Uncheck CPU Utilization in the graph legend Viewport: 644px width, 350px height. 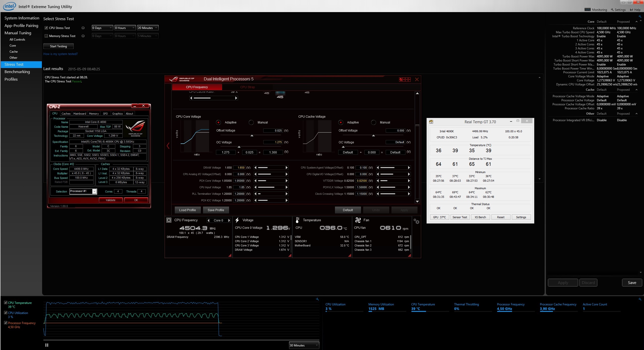point(6,313)
